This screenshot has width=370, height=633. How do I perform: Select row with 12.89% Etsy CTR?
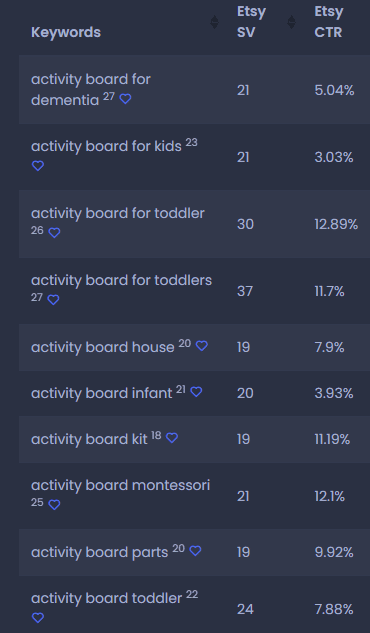(x=194, y=224)
